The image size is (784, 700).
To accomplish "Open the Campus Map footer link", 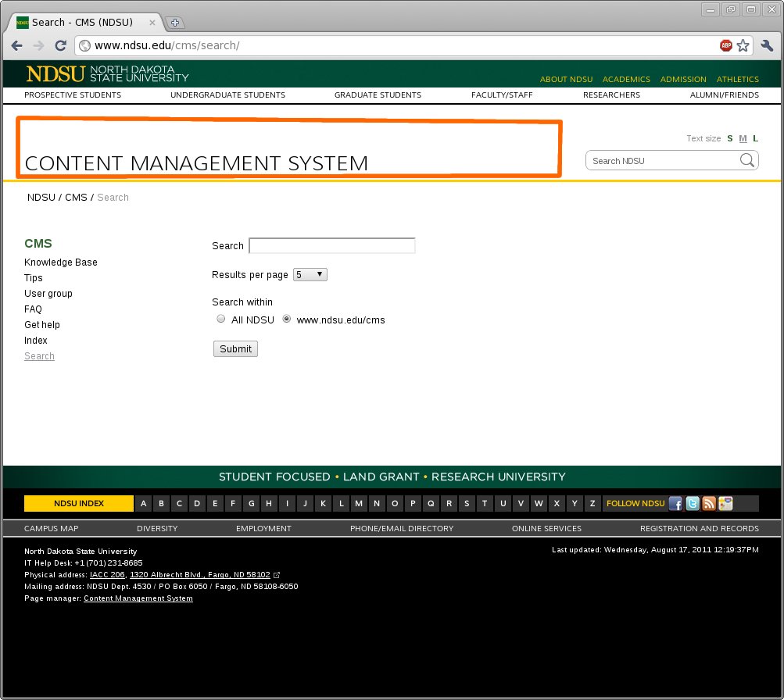I will 52,528.
